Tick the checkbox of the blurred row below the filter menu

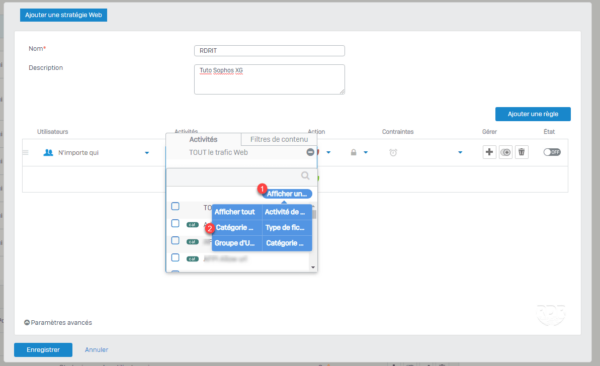click(x=175, y=257)
